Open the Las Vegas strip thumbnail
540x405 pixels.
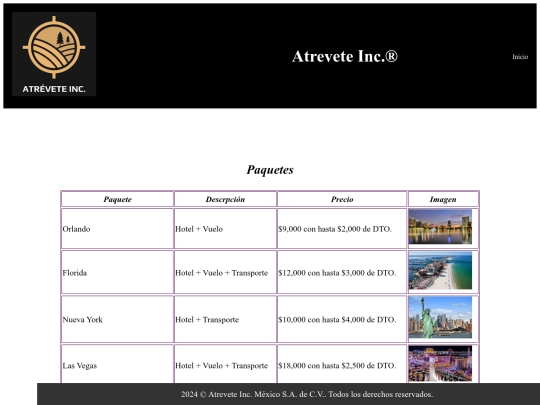tap(440, 364)
